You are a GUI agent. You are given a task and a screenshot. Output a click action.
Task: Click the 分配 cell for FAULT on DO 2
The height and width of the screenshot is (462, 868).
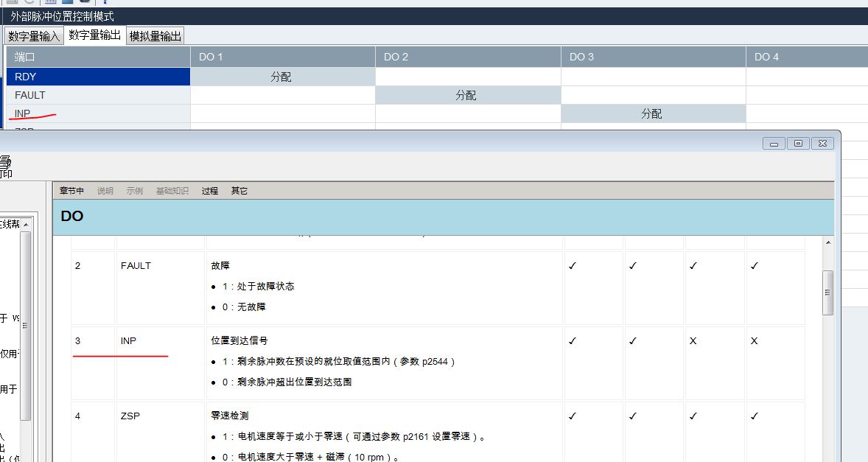tap(467, 95)
